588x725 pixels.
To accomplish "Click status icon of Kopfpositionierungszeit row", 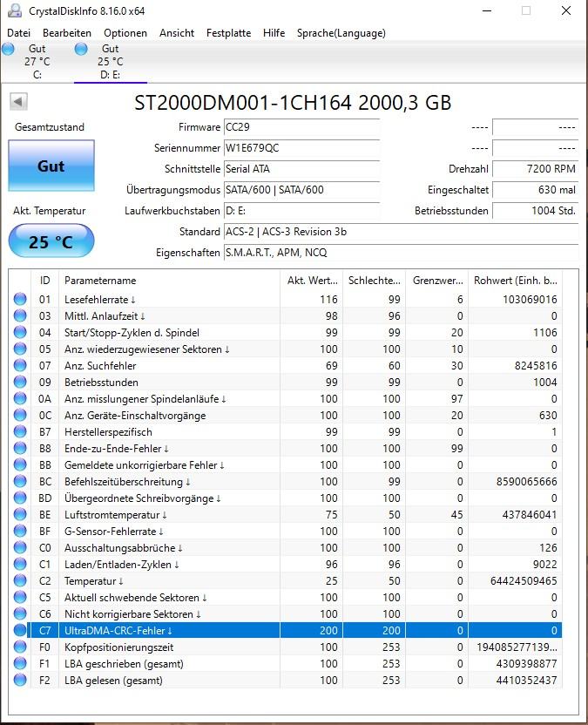I will (20, 647).
